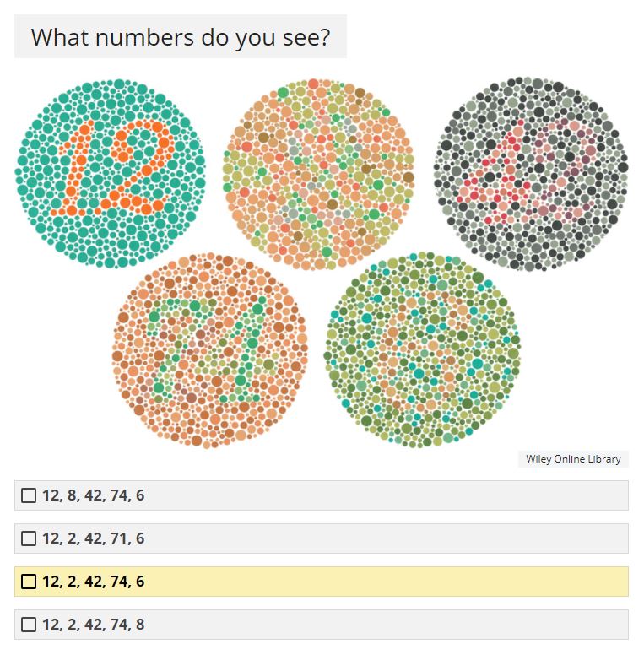
Task: Pick the answer text '12, 2, 42, 71, 6'
Action: (x=93, y=538)
